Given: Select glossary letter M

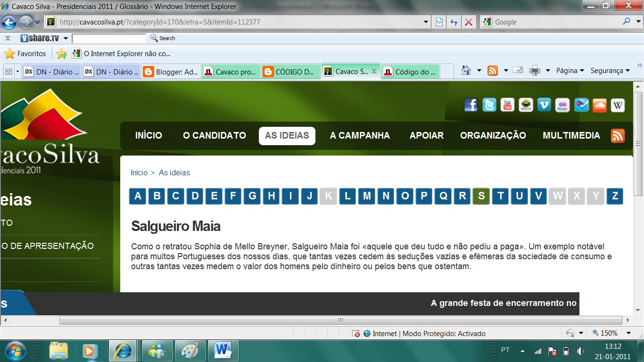Looking at the screenshot, I should tap(367, 196).
